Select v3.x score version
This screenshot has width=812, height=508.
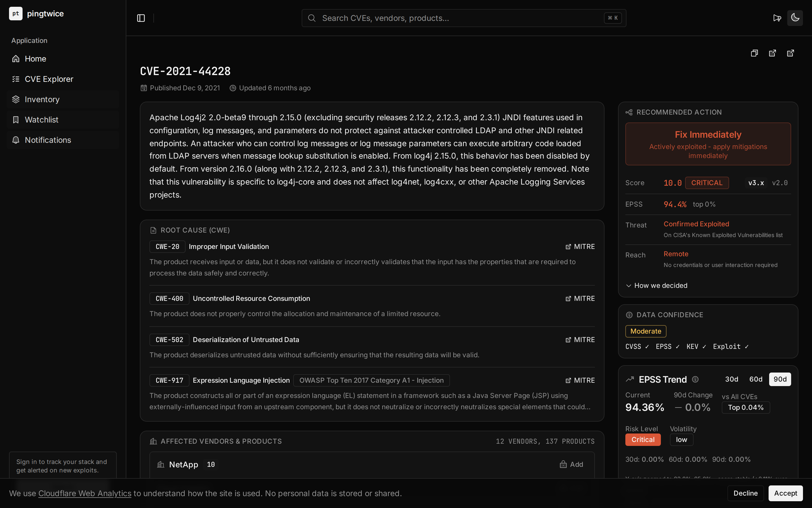tap(756, 183)
